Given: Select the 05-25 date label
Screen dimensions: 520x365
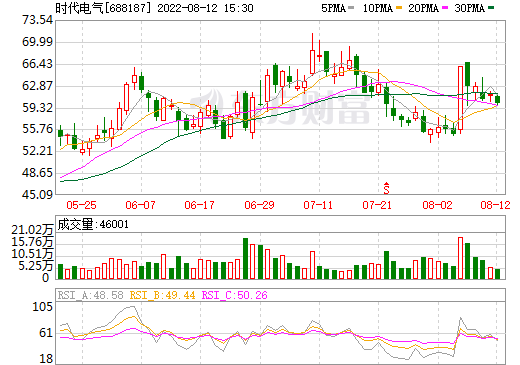Looking at the screenshot, I should (x=81, y=205).
